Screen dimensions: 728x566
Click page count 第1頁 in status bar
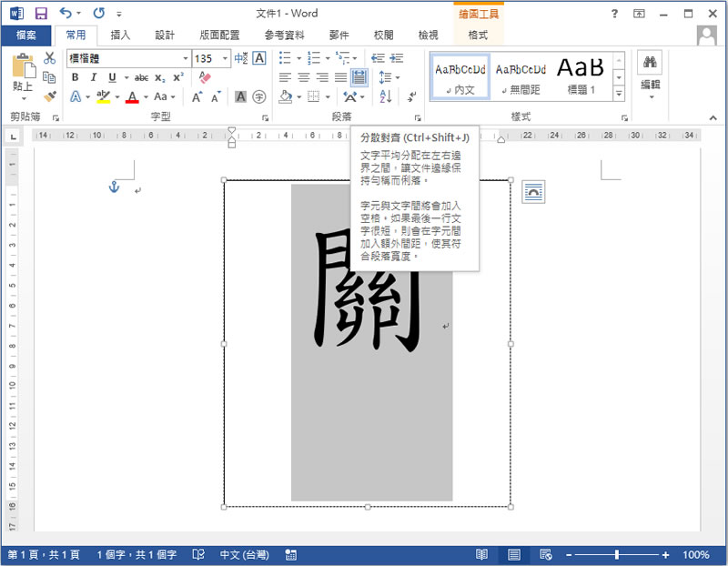[44, 554]
